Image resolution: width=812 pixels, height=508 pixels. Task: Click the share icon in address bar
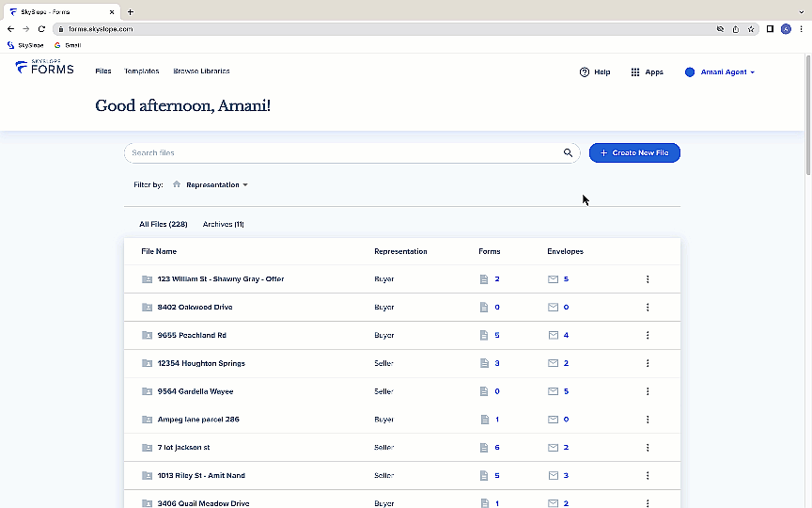[x=735, y=29]
